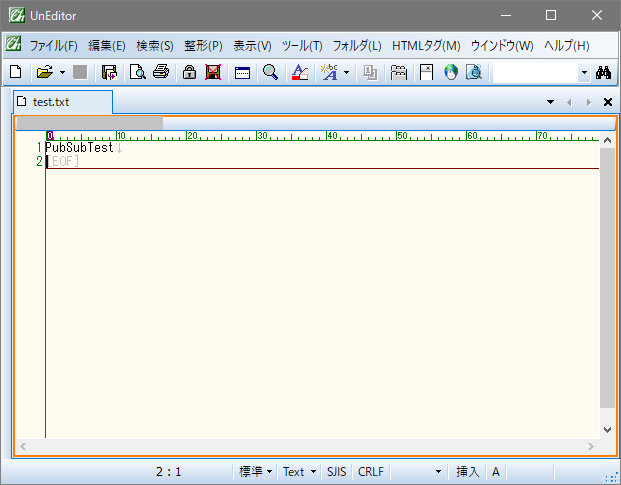Click the vertical scrollbar thumb
The height and width of the screenshot is (485, 621).
pyautogui.click(x=608, y=278)
